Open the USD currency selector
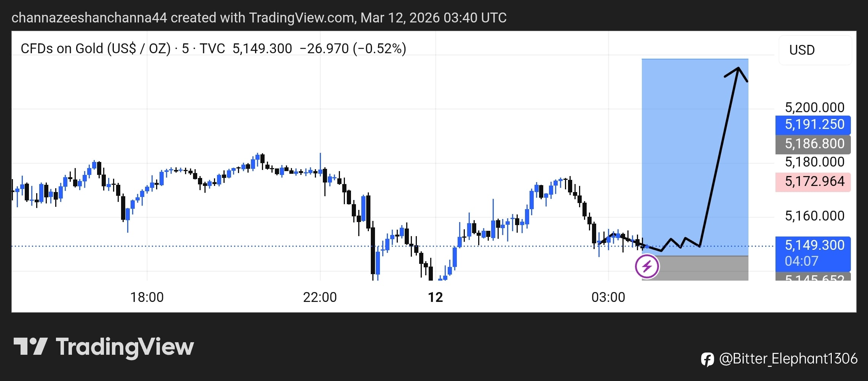Viewport: 868px width, 381px height. [x=815, y=50]
